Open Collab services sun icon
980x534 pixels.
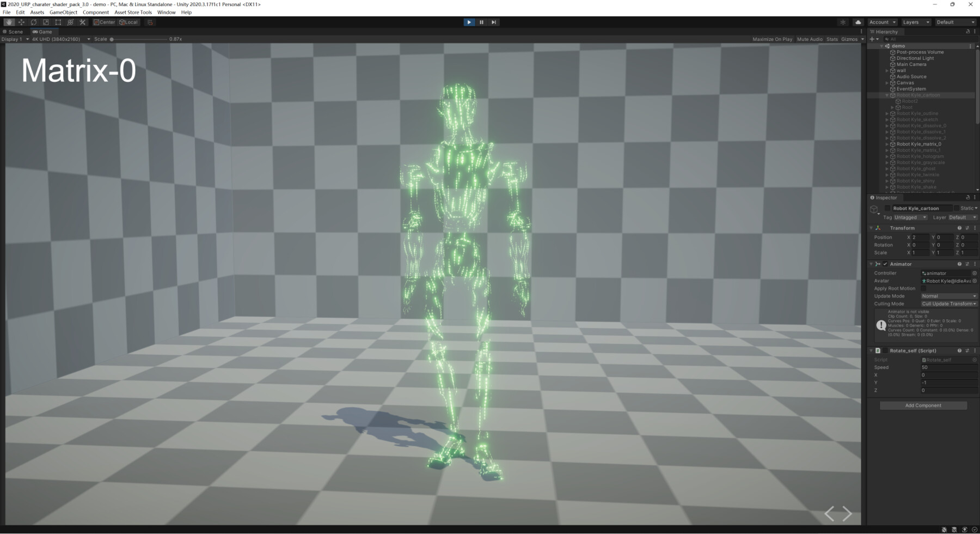tap(843, 22)
